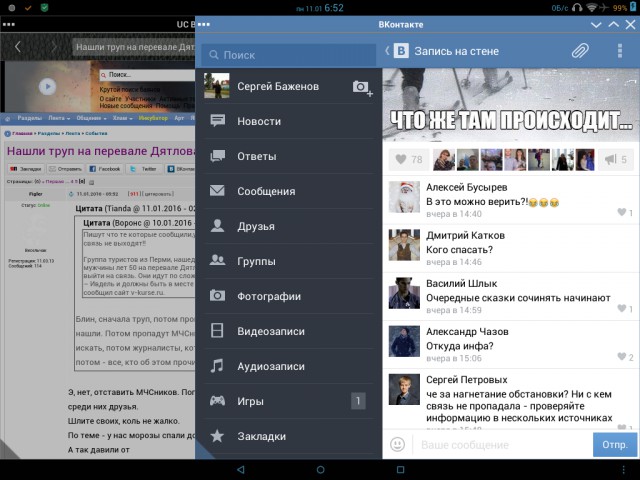The image size is (640, 480).
Task: Expand Хлам dropdown on forum navbar
Action: (122, 118)
